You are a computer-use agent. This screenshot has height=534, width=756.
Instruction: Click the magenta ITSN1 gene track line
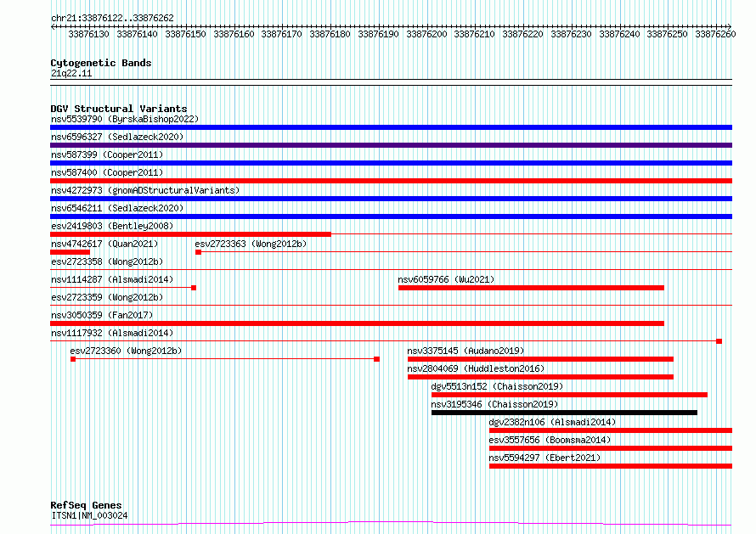point(391,524)
